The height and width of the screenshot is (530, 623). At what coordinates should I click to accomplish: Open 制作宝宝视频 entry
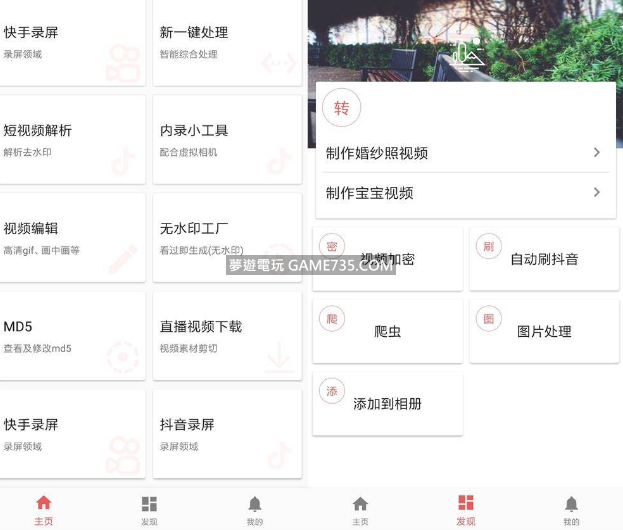coord(466,193)
